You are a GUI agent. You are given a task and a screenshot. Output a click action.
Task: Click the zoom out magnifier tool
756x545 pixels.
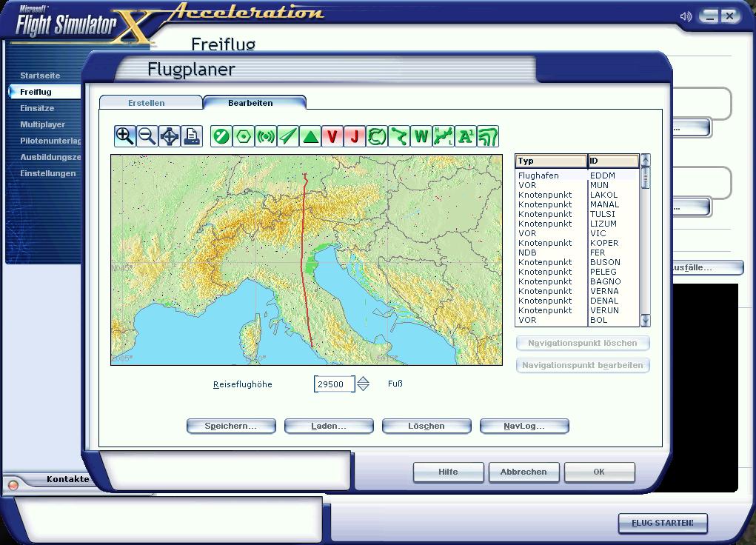tap(147, 136)
